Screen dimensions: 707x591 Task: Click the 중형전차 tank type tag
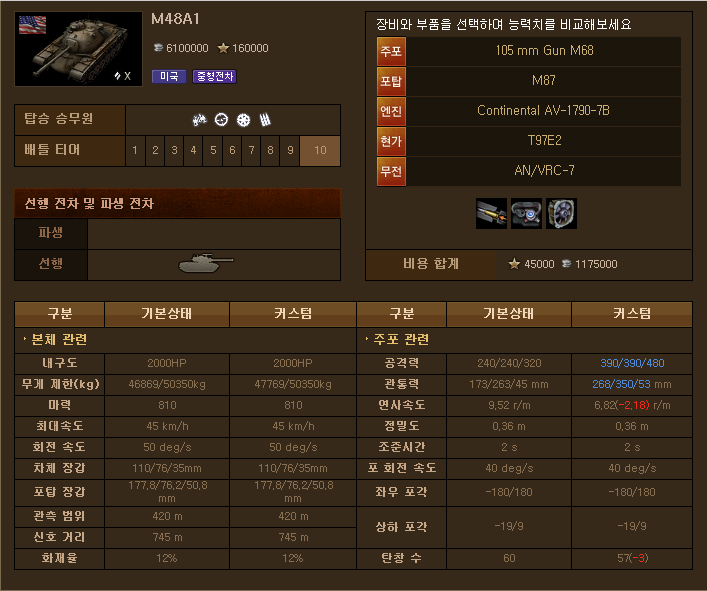pyautogui.click(x=215, y=77)
